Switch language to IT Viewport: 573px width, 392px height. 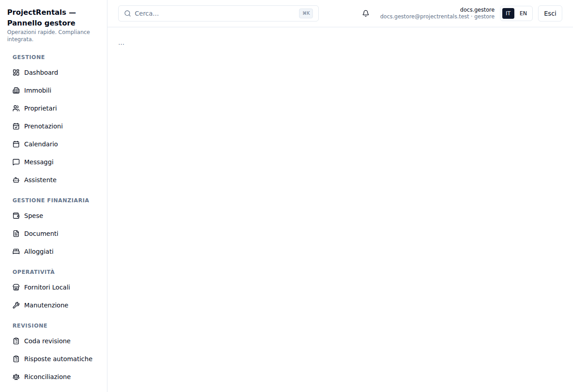(x=508, y=13)
